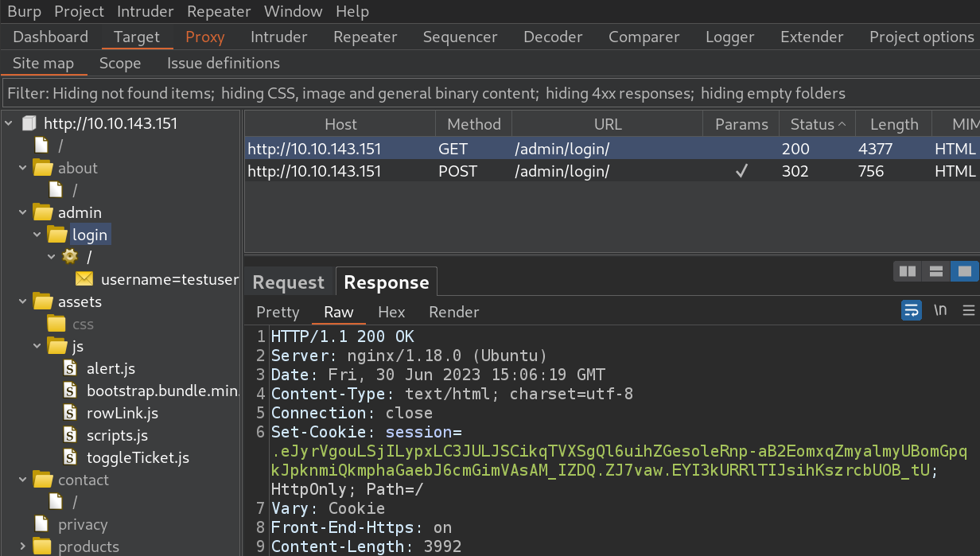
Task: Click the envelope icon beside username=testuser
Action: 84,279
